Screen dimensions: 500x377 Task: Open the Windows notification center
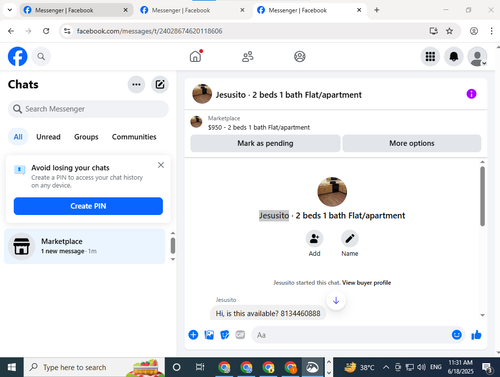pyautogui.click(x=488, y=367)
